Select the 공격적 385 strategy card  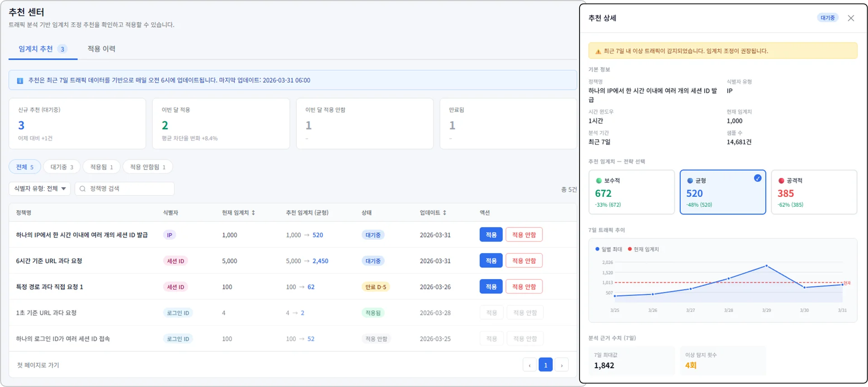[x=813, y=192]
